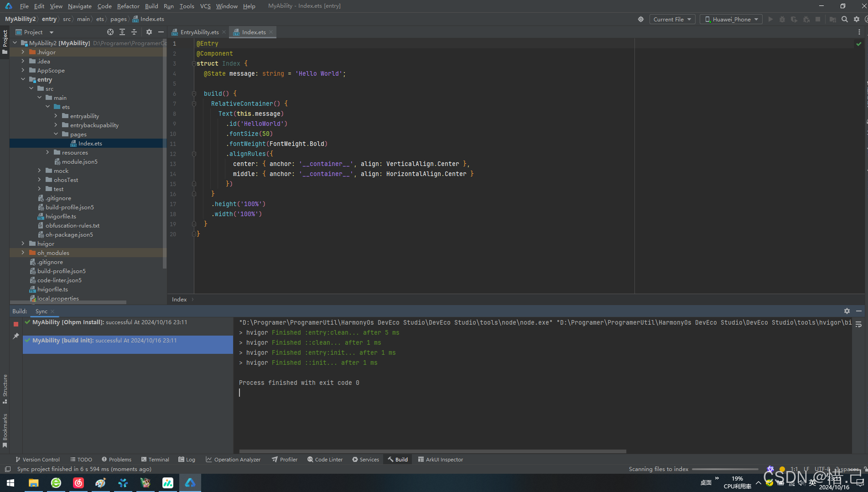This screenshot has height=492, width=868.
Task: Click the project tree horizontal scrollbar
Action: point(68,302)
